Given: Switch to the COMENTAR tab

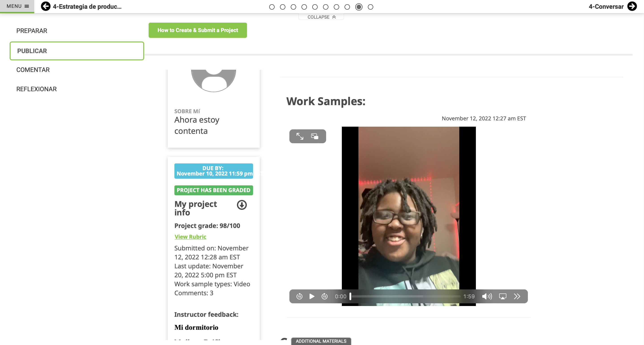Looking at the screenshot, I should pos(33,70).
